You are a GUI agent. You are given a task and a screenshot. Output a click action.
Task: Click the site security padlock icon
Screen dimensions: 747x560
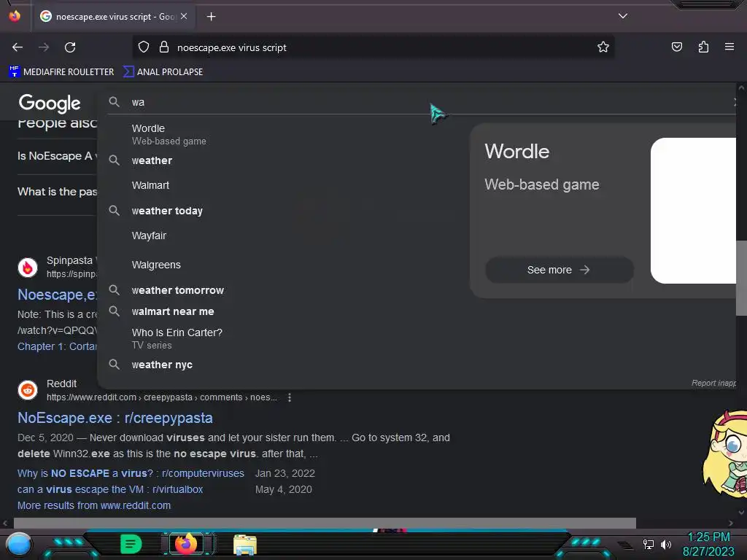164,47
